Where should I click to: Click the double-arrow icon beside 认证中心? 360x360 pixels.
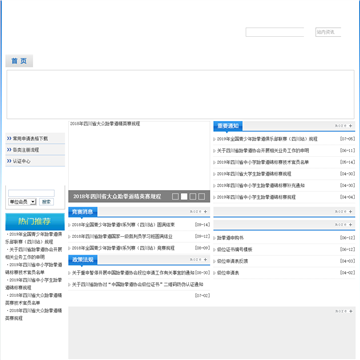(x=9, y=161)
